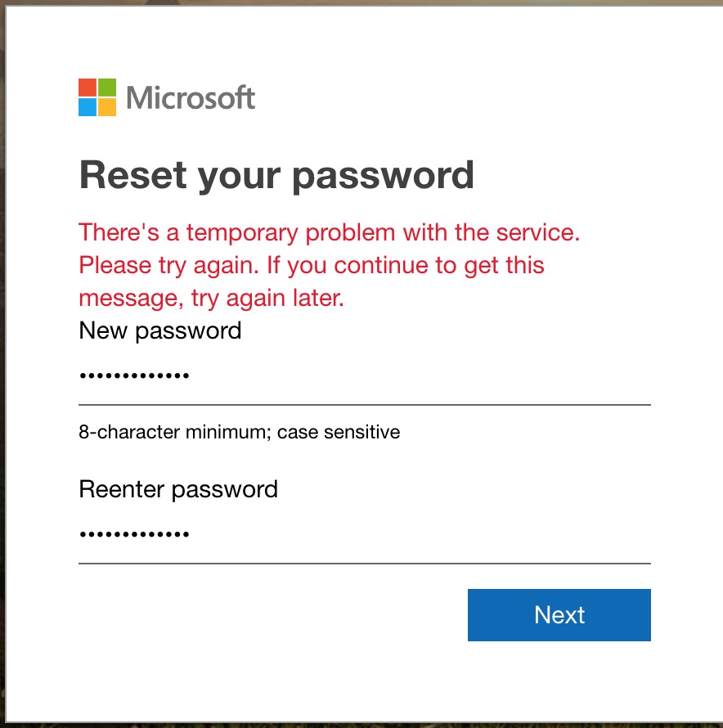Focus the Reenter password input field
Screen dimensions: 723x728
(365, 534)
